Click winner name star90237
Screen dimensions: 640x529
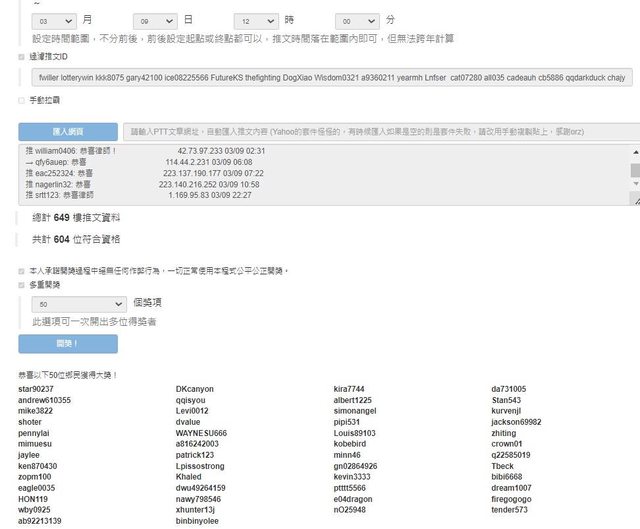[x=36, y=389]
